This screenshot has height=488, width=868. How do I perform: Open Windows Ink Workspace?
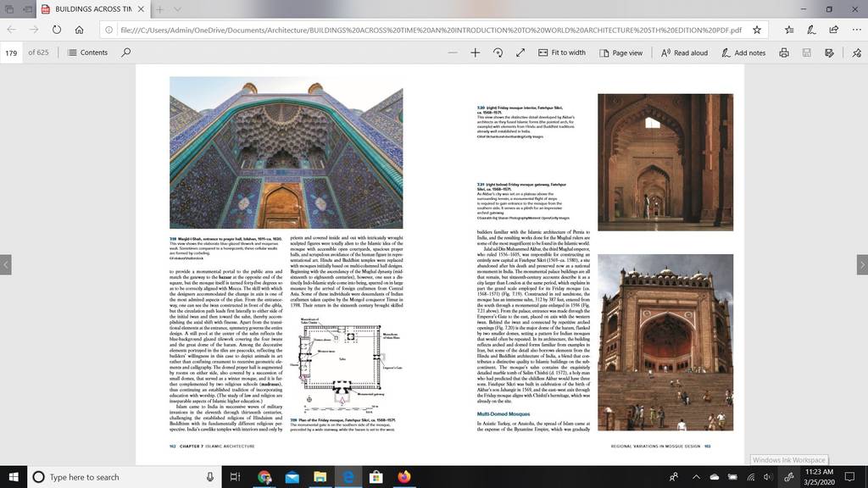[x=789, y=477]
